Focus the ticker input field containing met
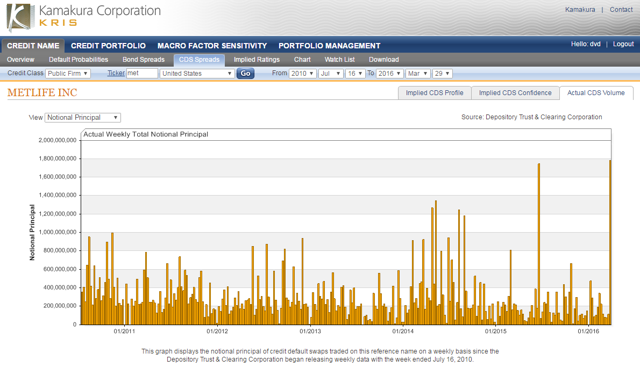This screenshot has width=640, height=367. tap(142, 73)
